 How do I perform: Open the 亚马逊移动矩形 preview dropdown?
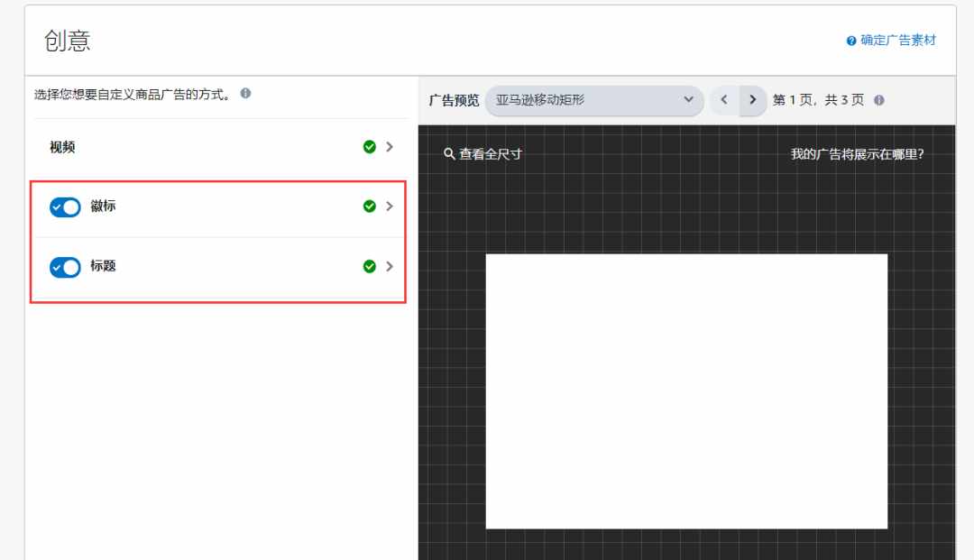pyautogui.click(x=593, y=100)
